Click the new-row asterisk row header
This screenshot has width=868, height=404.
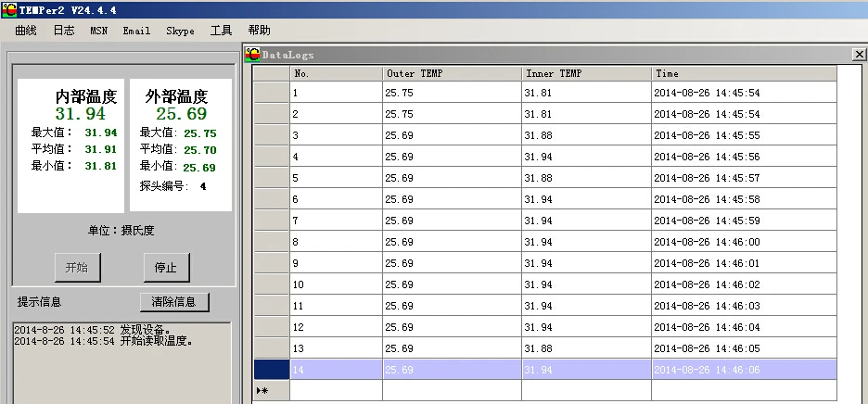coord(271,391)
